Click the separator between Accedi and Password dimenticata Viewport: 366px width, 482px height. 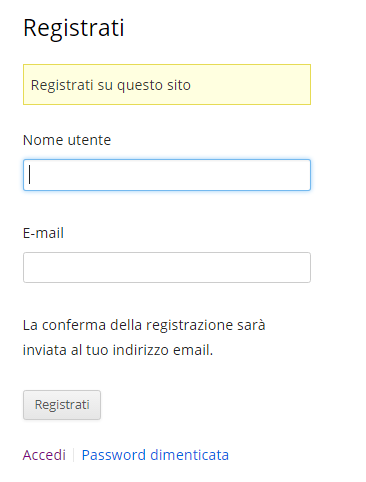pyautogui.click(x=74, y=455)
